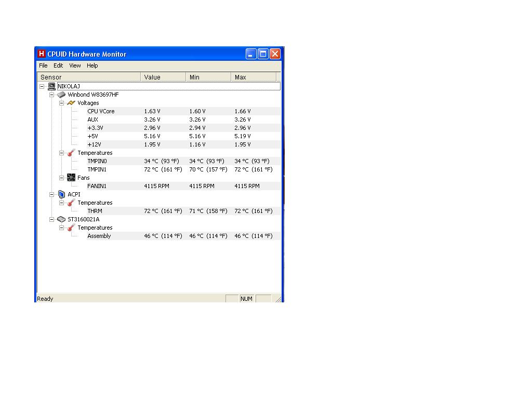532x399 pixels.
Task: Click +3.3V min value 2.94 V
Action: pos(197,128)
